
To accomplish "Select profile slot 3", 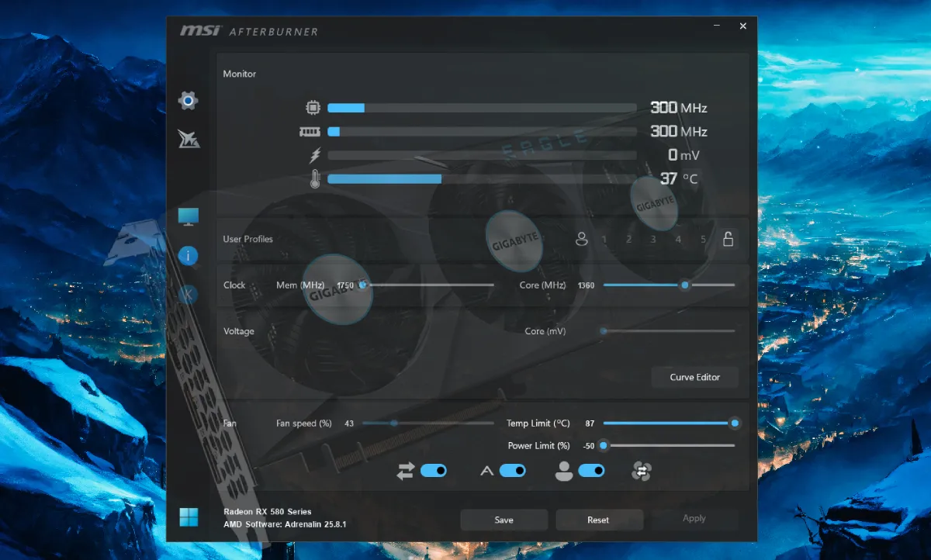I will click(x=653, y=240).
